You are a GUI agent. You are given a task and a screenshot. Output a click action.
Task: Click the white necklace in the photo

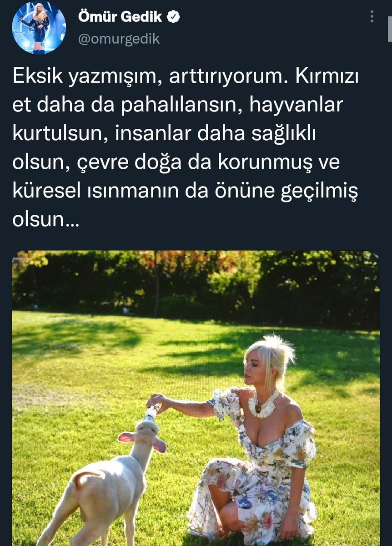263,403
